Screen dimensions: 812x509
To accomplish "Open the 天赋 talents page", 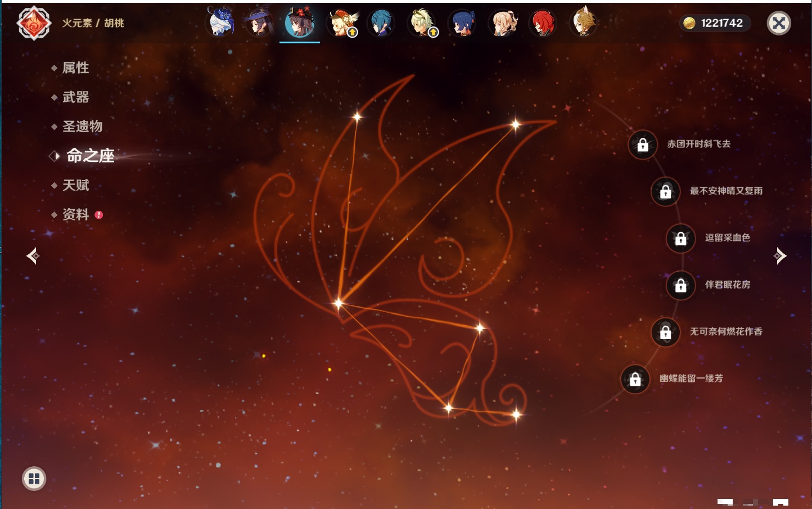I will point(75,185).
